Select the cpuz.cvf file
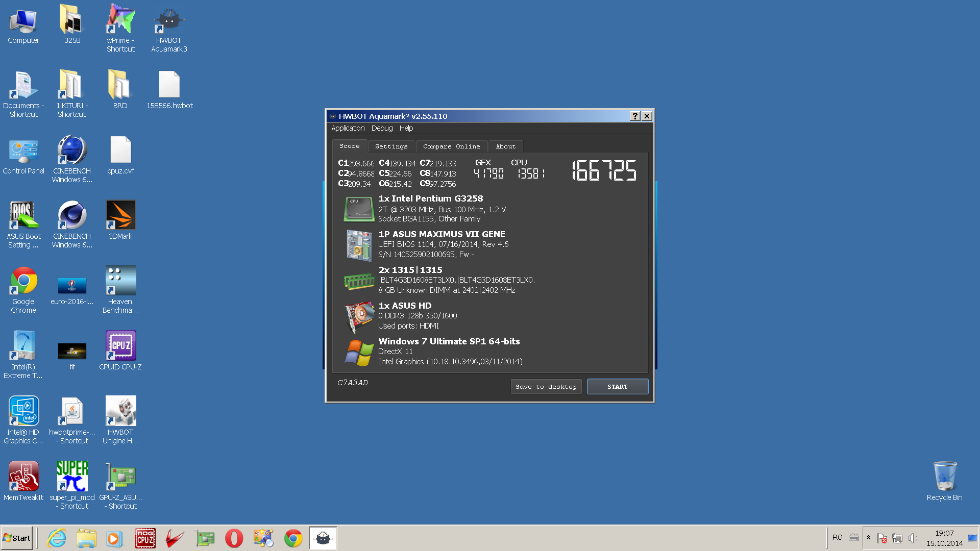Screen dimensions: 980x551 click(121, 155)
